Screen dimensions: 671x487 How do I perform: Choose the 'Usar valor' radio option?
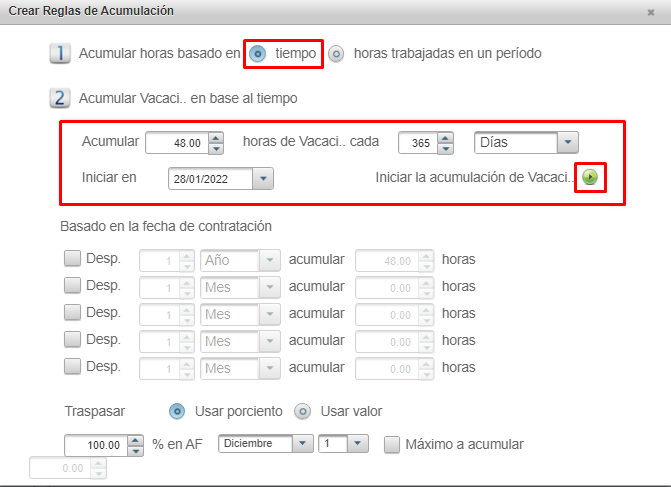point(302,411)
